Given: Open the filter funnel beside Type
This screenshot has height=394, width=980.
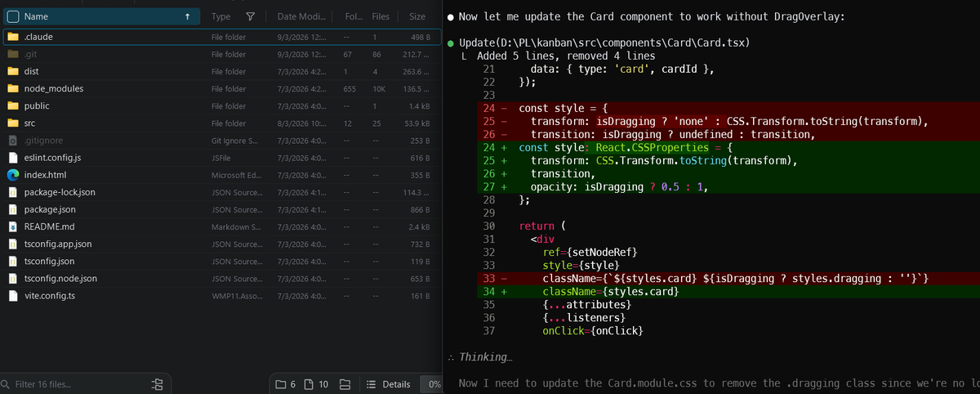Looking at the screenshot, I should point(251,16).
